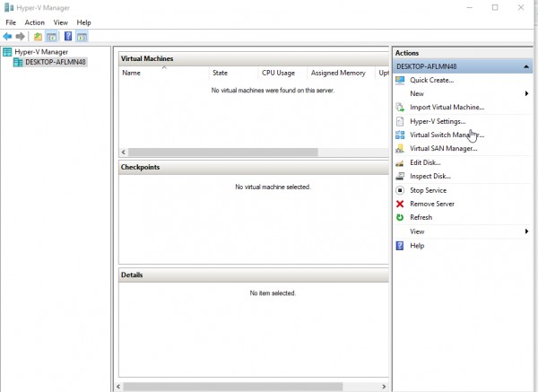Click the Stop Service circle icon
The height and width of the screenshot is (392, 538).
pyautogui.click(x=400, y=190)
